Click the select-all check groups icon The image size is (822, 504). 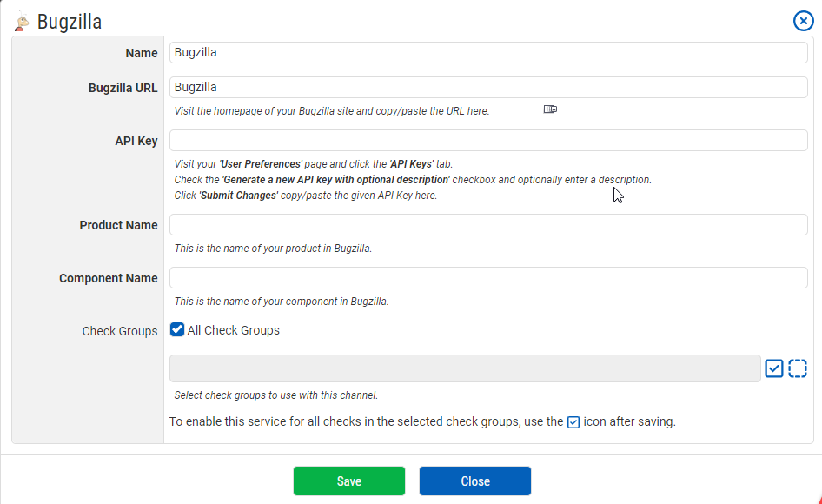[774, 368]
